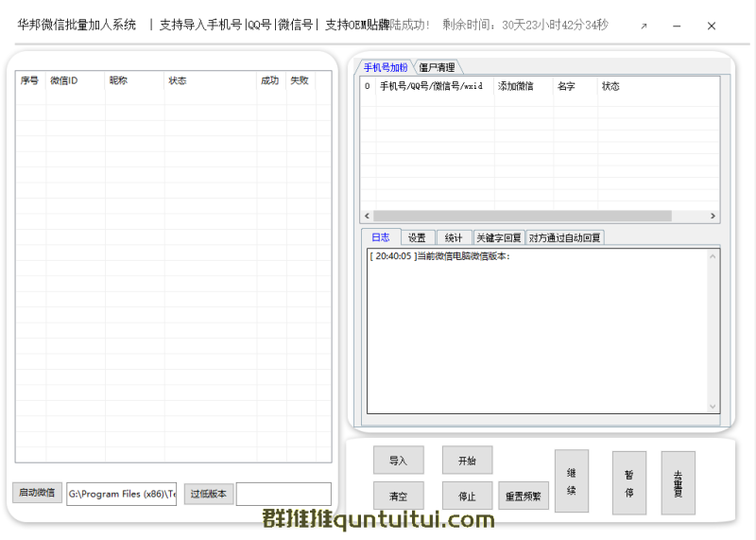The width and height of the screenshot is (756, 540).
Task: Open the 设置 tab
Action: pos(417,237)
